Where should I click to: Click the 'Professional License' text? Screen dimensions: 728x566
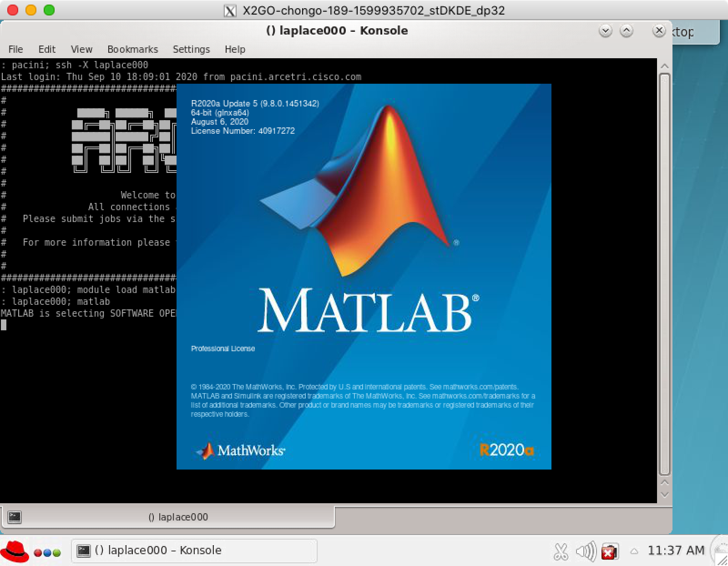[x=223, y=349]
